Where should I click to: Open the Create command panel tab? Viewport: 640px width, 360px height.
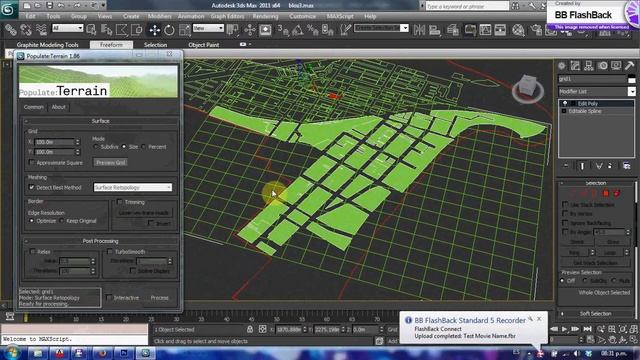click(562, 66)
